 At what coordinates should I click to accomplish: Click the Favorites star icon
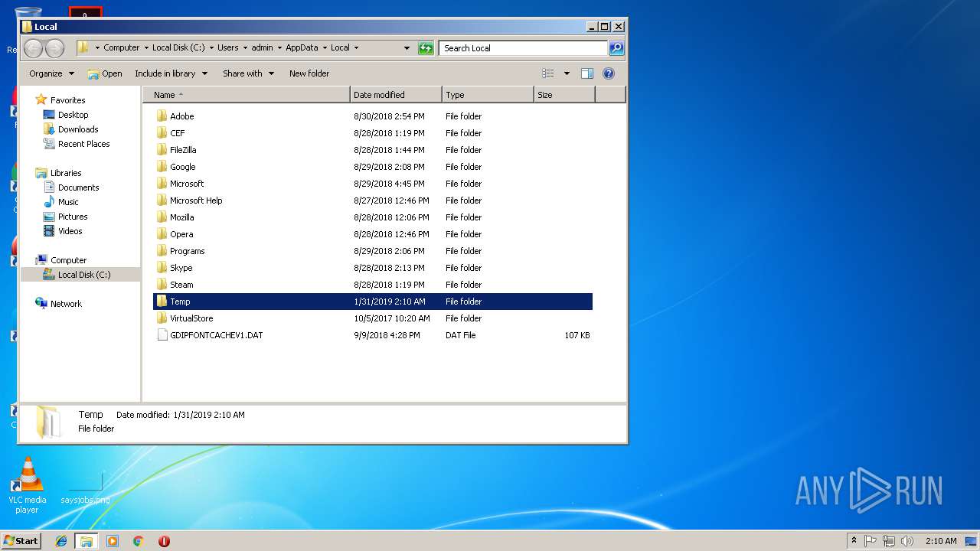coord(41,99)
